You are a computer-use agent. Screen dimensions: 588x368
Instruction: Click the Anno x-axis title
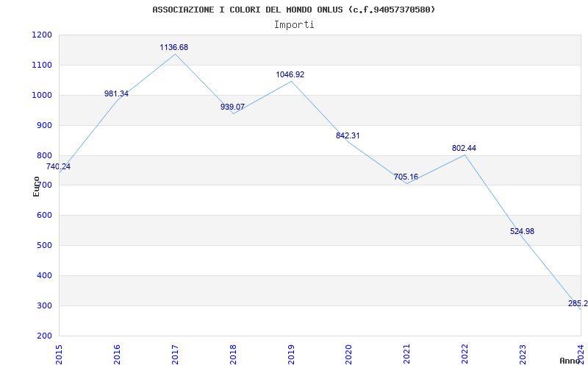tap(570, 361)
